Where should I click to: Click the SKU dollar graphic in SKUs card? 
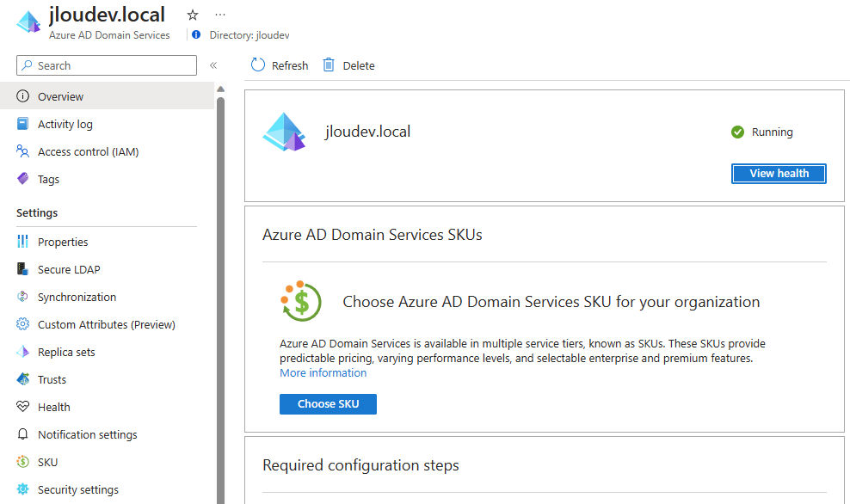pyautogui.click(x=301, y=301)
